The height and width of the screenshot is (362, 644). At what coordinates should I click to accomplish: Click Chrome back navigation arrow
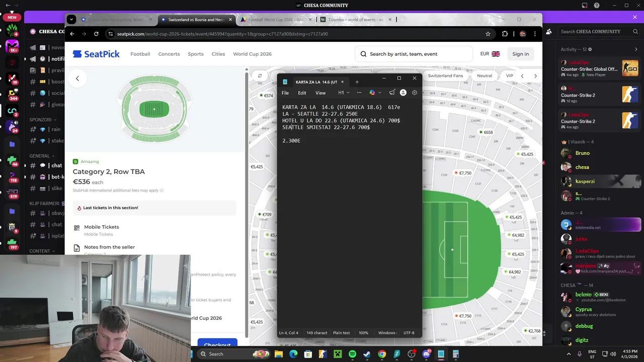point(72,34)
